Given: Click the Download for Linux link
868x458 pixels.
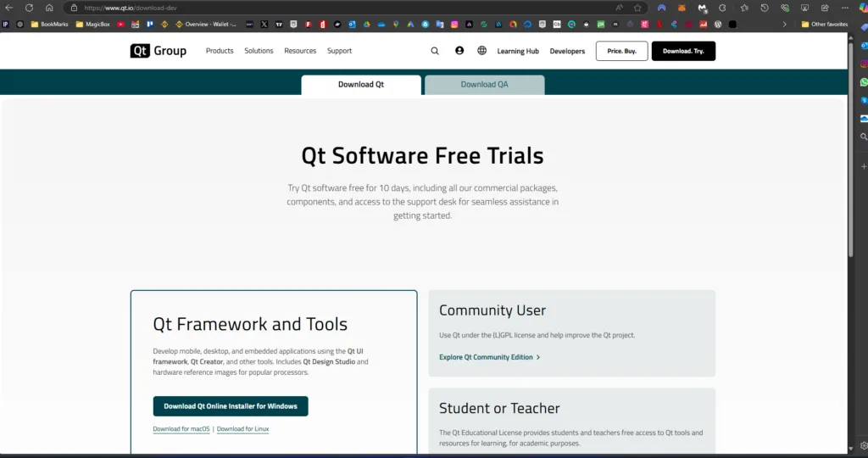Looking at the screenshot, I should coord(243,428).
